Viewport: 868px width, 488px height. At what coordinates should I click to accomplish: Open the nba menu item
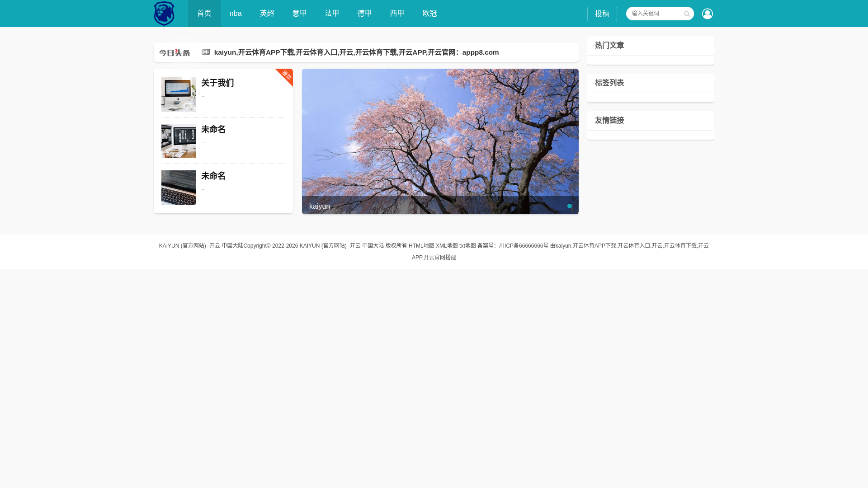coord(236,14)
